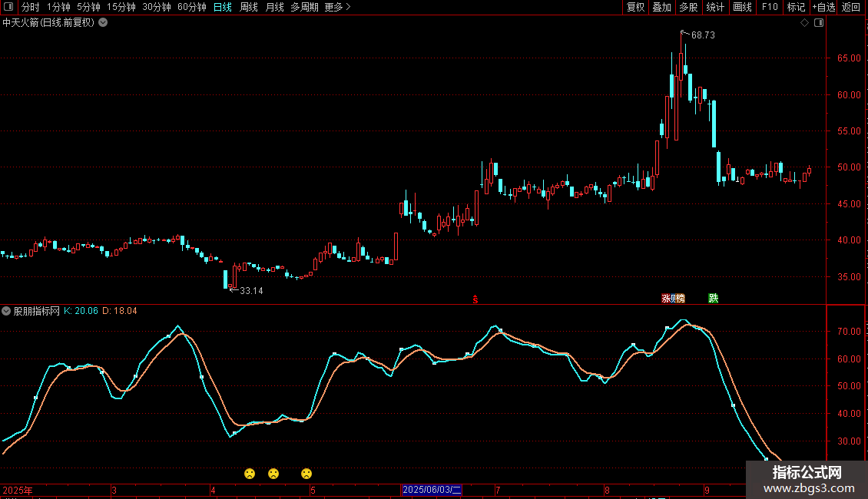Click the third sad-face signal icon
868x499 pixels.
coord(306,474)
